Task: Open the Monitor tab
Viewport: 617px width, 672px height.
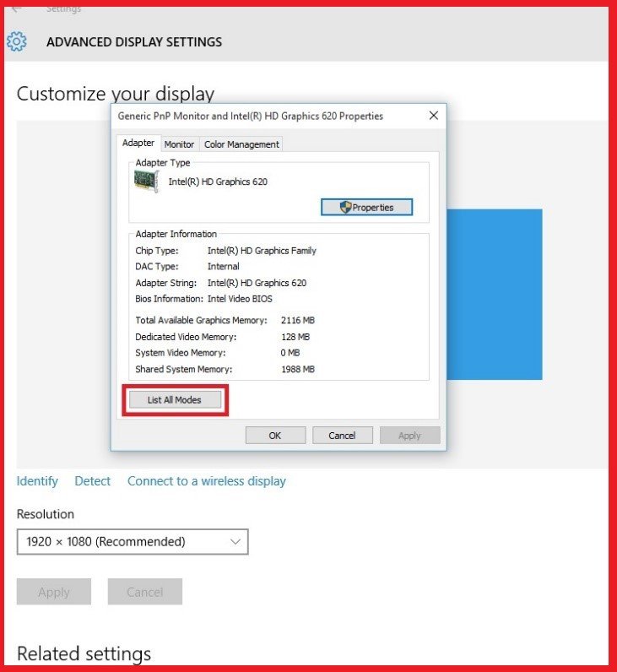Action: 179,144
